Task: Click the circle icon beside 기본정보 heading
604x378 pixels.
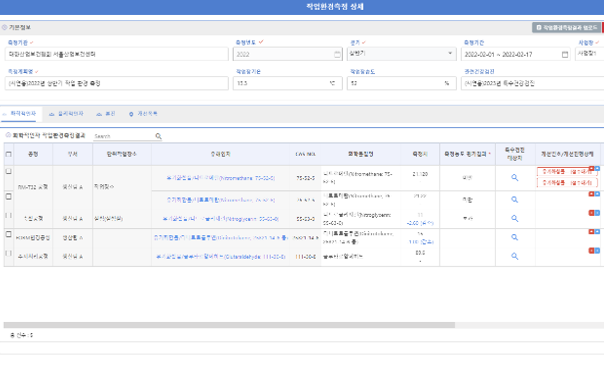Action: (x=4, y=27)
